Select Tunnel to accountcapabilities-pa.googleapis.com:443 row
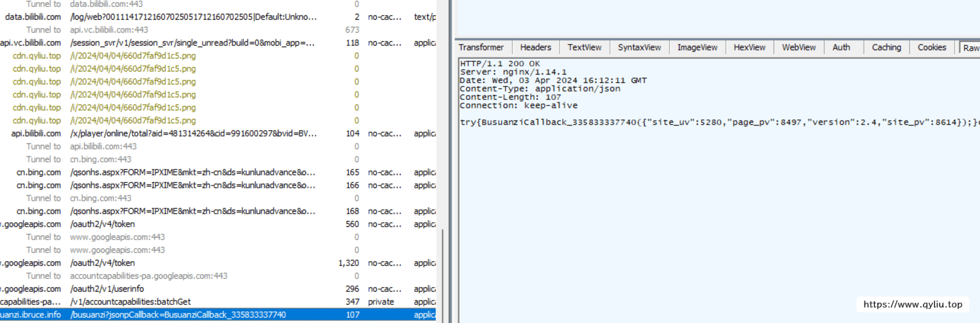980x323 pixels. 148,276
